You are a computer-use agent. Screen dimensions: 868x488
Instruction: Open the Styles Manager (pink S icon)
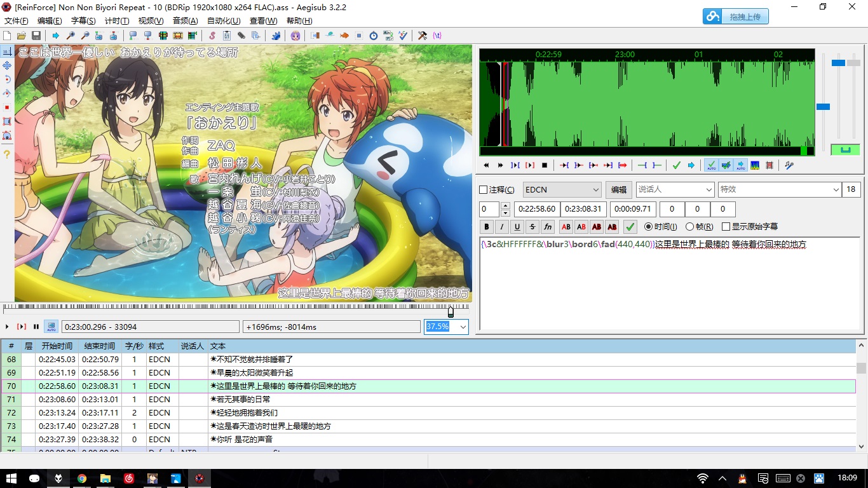(x=212, y=36)
